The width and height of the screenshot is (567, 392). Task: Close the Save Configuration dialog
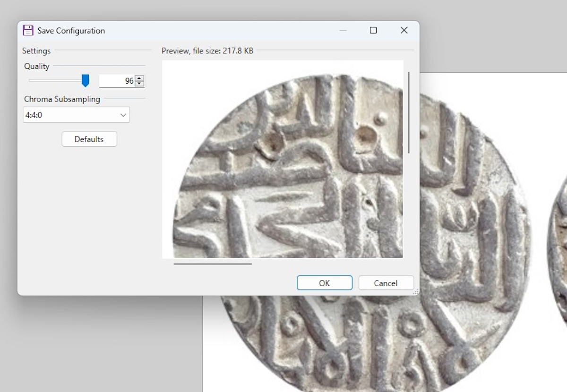tap(404, 30)
